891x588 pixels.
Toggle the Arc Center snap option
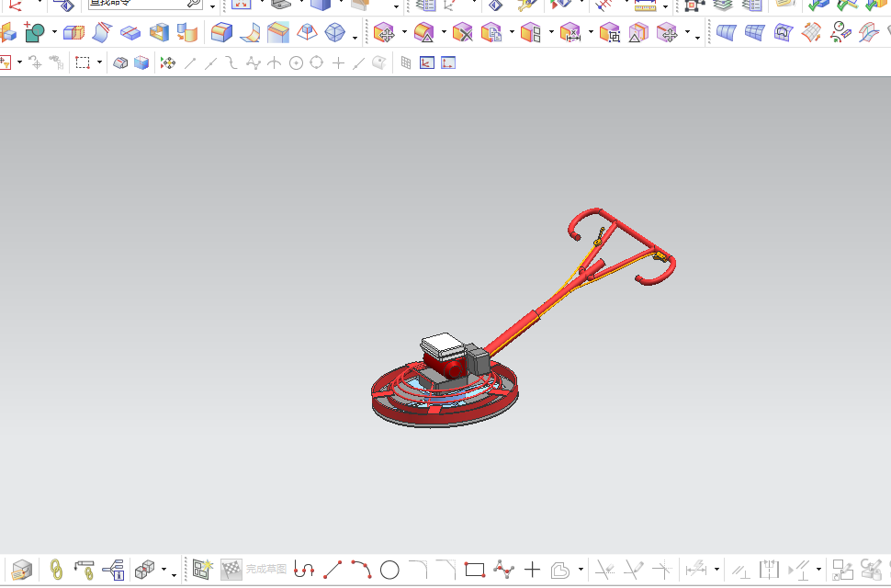pyautogui.click(x=296, y=62)
